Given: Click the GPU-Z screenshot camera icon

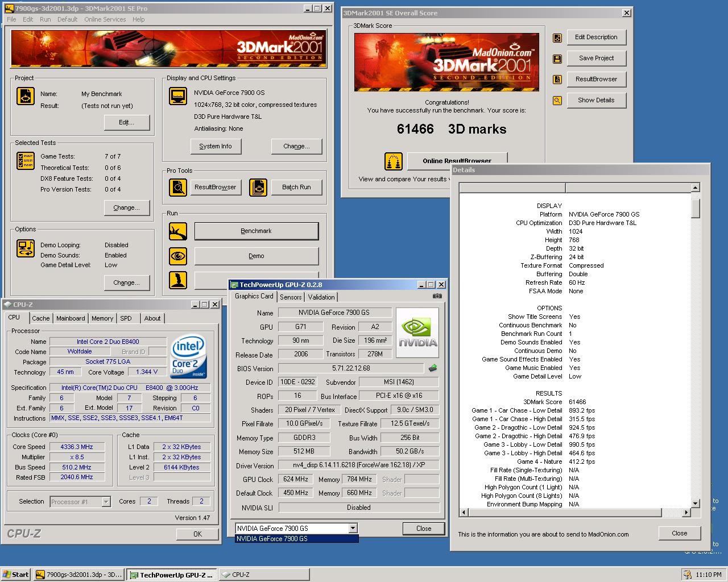Looking at the screenshot, I should [437, 296].
